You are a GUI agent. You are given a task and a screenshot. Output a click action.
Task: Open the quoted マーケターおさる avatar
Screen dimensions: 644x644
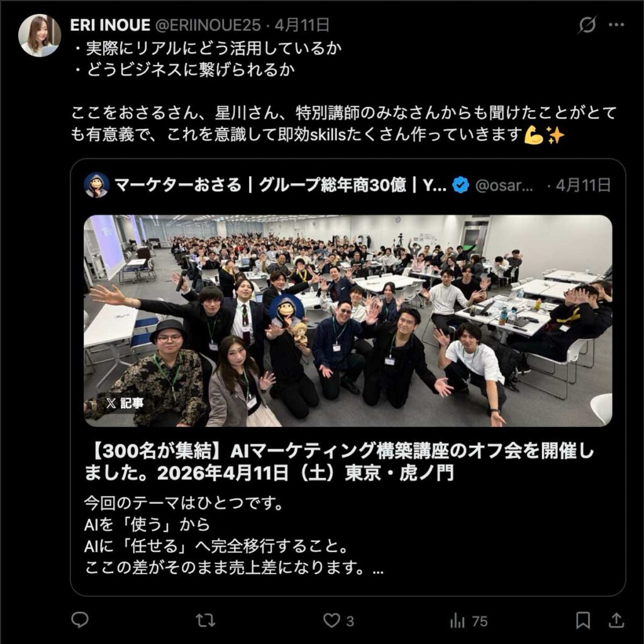(96, 186)
